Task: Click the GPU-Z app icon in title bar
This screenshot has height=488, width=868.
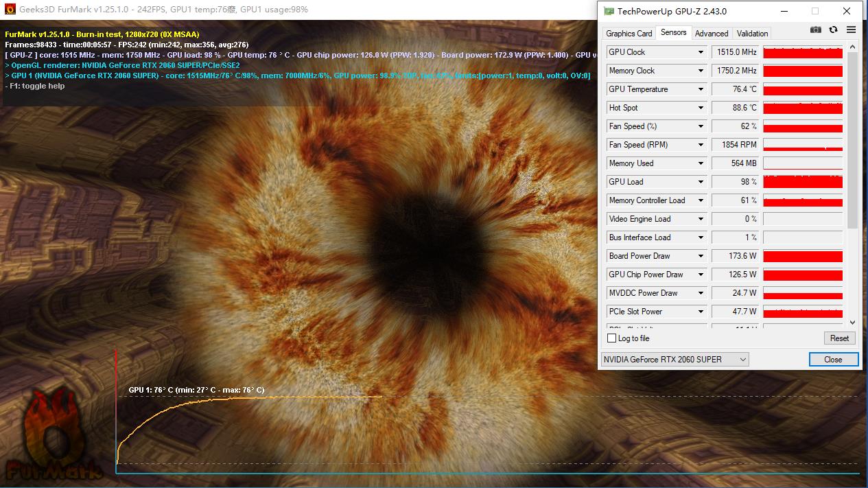Action: 609,11
